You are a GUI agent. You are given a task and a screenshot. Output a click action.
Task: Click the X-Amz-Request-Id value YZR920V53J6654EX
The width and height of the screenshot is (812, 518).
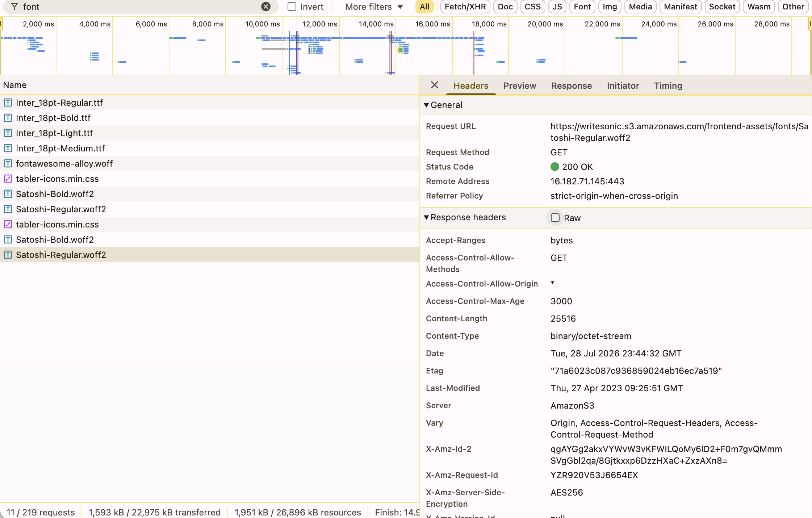[594, 475]
